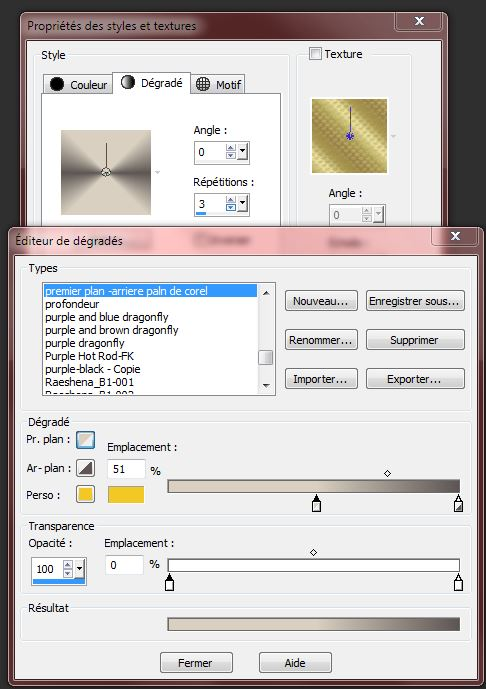This screenshot has height=689, width=486.
Task: Select the left transparency stop marker
Action: pyautogui.click(x=170, y=583)
